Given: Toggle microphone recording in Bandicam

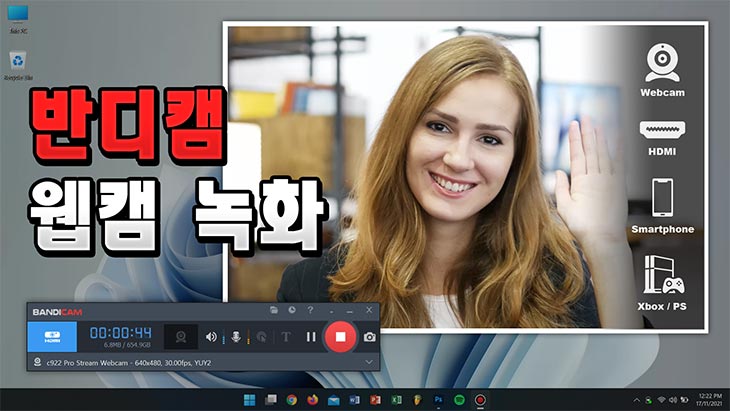Looking at the screenshot, I should point(237,337).
